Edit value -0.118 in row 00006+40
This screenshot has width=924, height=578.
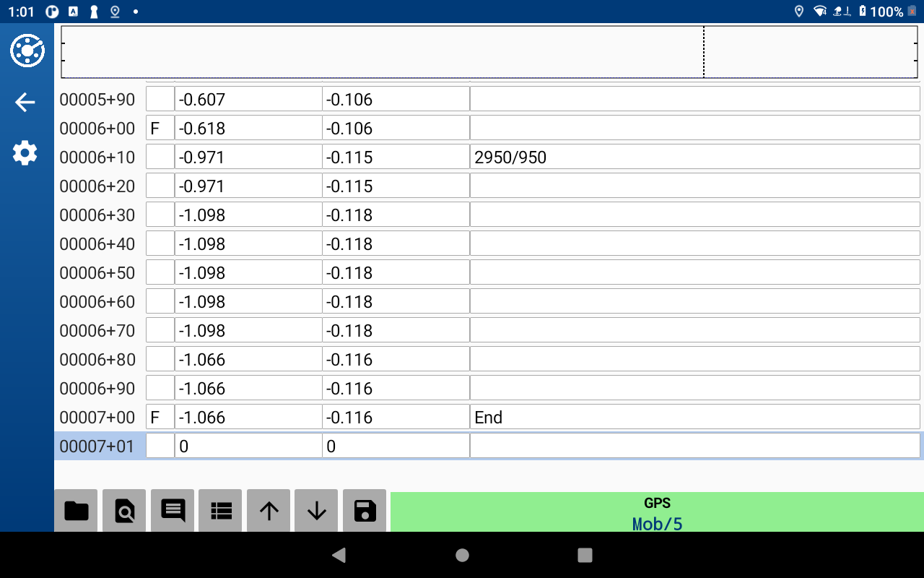(396, 243)
